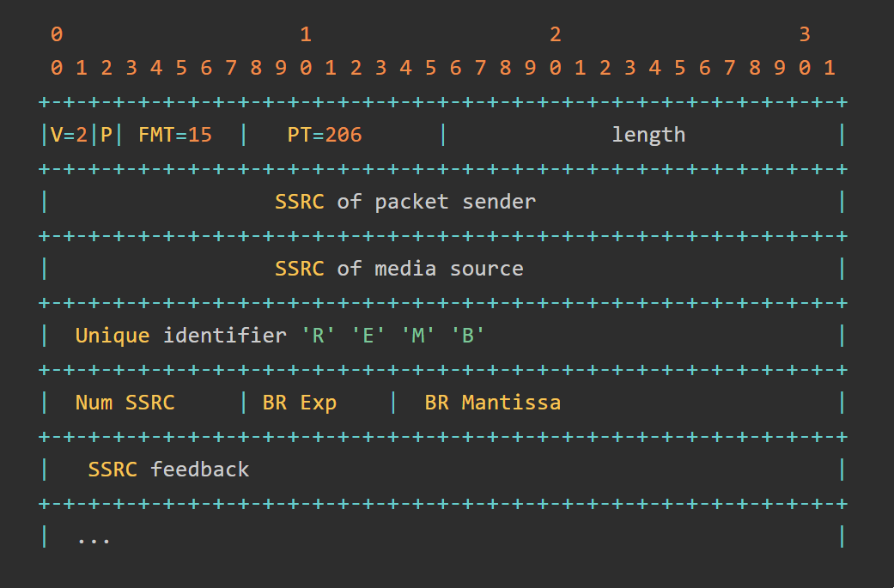The width and height of the screenshot is (894, 588).
Task: Click the words "media source"
Action: pos(449,269)
